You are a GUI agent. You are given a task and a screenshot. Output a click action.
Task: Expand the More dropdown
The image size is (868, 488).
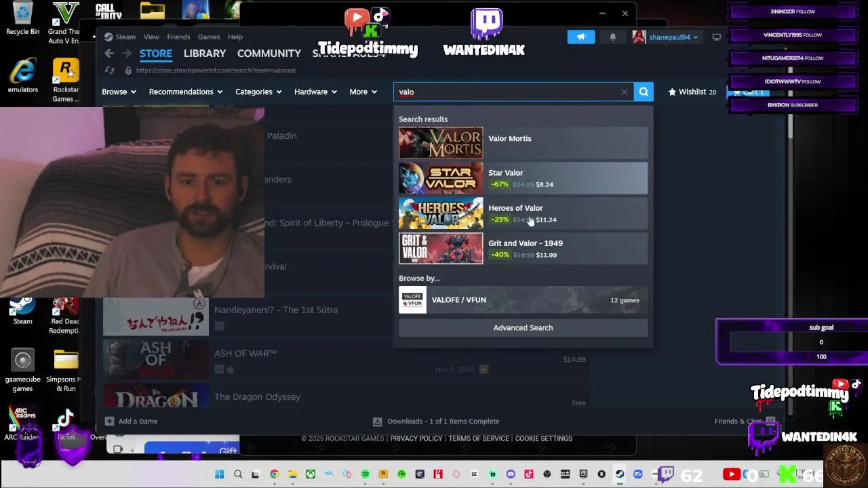(x=363, y=91)
